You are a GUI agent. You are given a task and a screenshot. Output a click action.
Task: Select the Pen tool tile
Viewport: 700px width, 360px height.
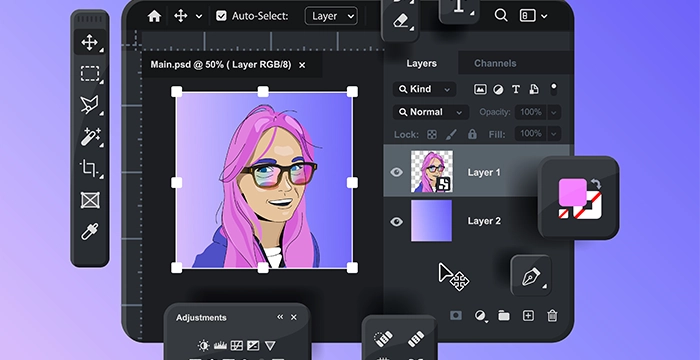(531, 276)
